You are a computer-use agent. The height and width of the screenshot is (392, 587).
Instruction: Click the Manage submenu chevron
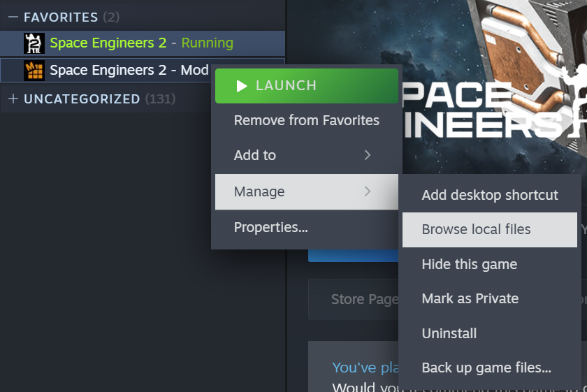click(x=368, y=191)
